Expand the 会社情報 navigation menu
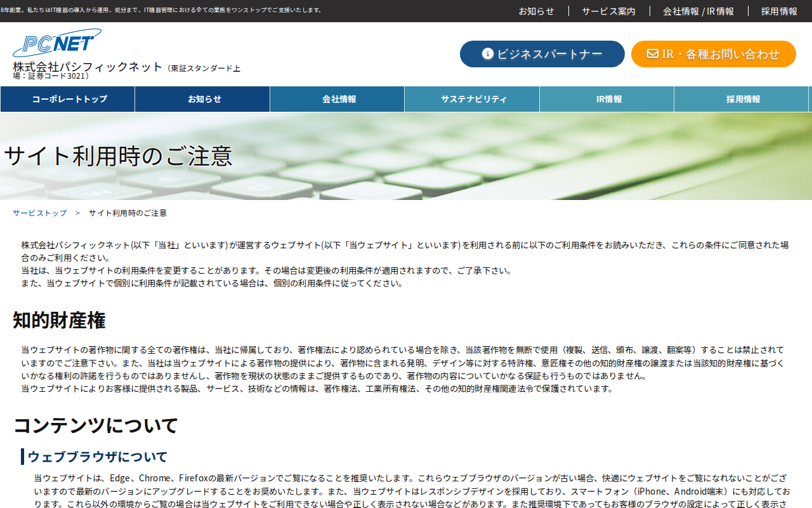 [x=337, y=99]
